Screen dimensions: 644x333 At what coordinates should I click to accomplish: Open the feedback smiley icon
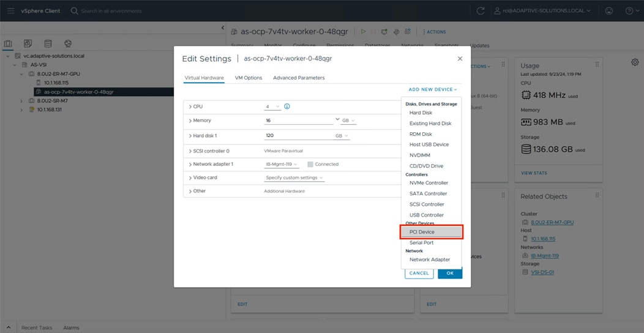609,10
